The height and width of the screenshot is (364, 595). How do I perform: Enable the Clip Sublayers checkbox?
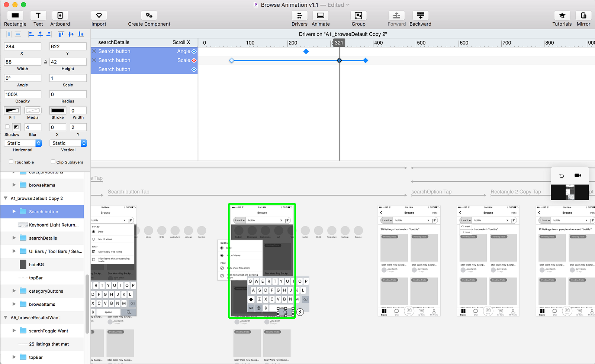click(x=53, y=162)
